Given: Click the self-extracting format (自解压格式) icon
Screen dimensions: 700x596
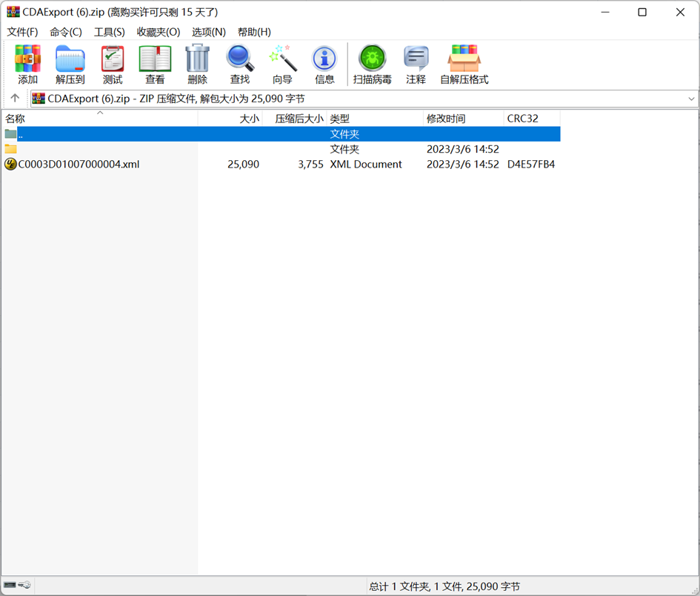Looking at the screenshot, I should pos(464,64).
